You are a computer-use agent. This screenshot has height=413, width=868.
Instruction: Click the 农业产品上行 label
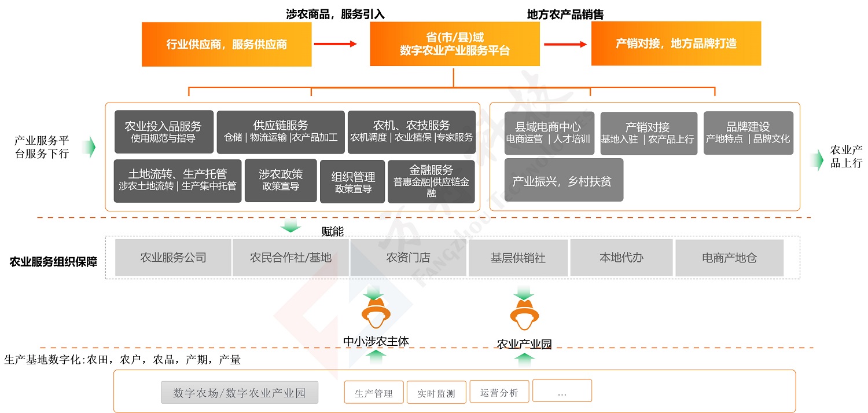point(847,156)
